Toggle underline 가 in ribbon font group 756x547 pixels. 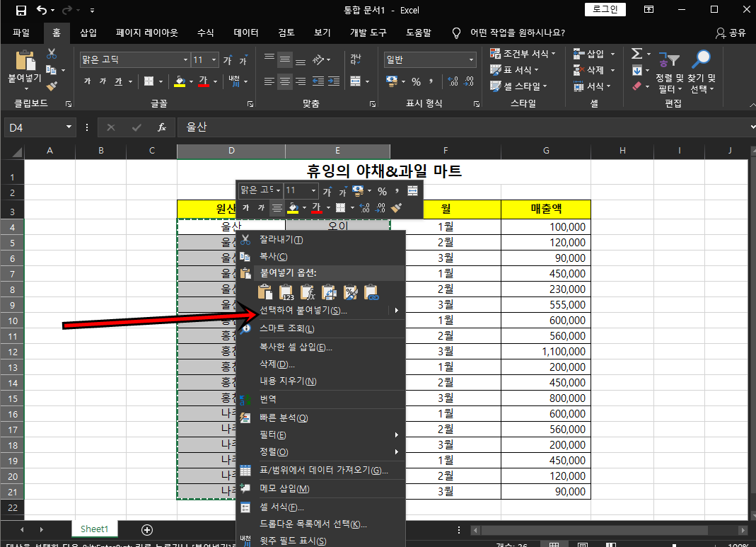(118, 81)
